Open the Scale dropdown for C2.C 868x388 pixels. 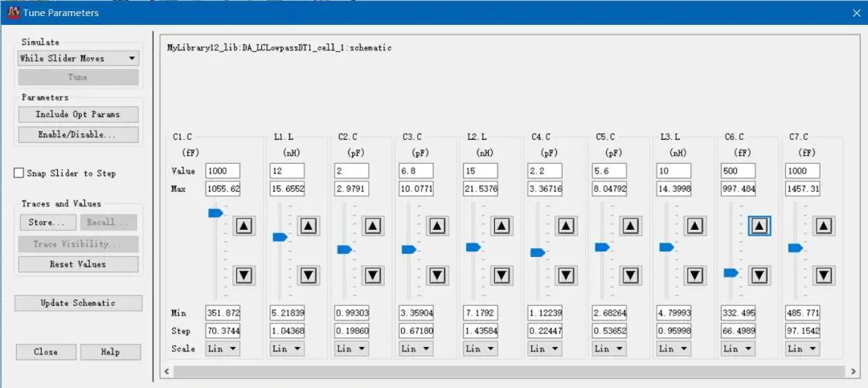351,349
